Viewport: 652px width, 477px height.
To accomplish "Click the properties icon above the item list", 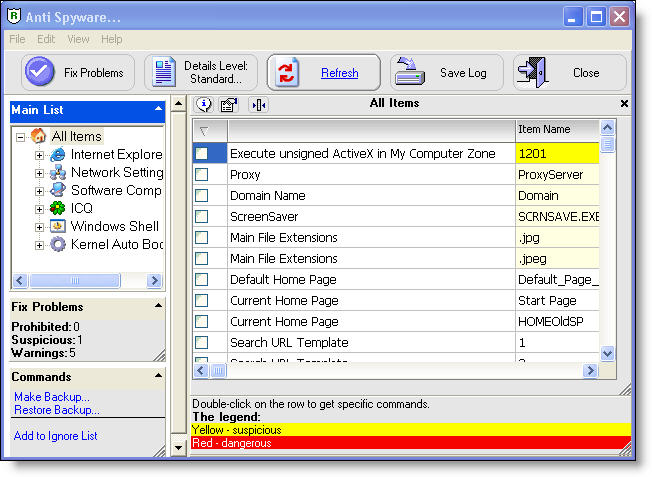I will click(x=229, y=104).
